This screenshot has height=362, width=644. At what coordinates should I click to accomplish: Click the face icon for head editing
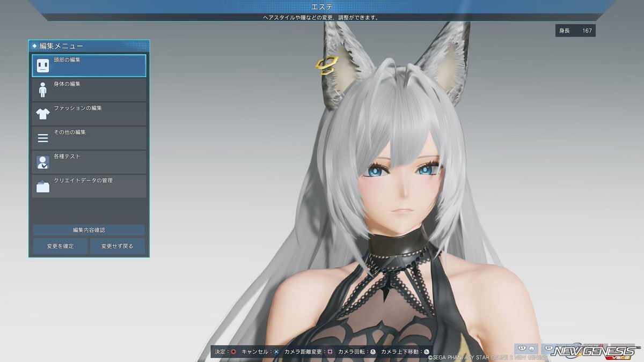tap(43, 66)
